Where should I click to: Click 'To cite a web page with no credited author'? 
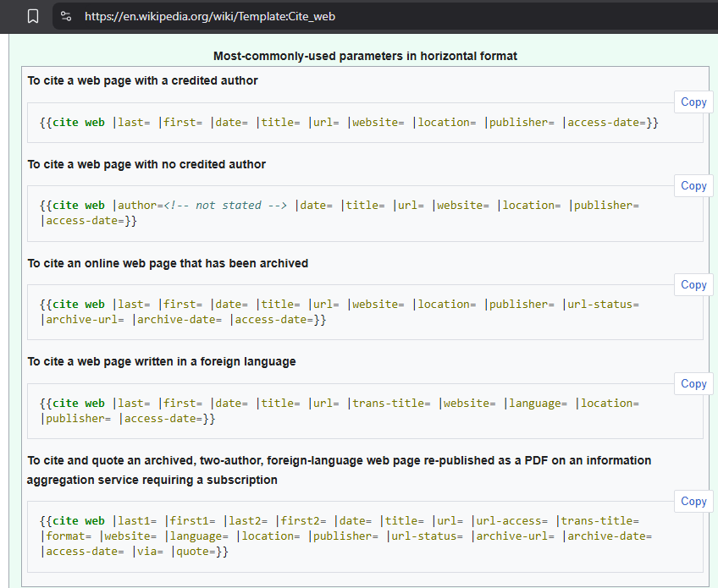[x=146, y=164]
